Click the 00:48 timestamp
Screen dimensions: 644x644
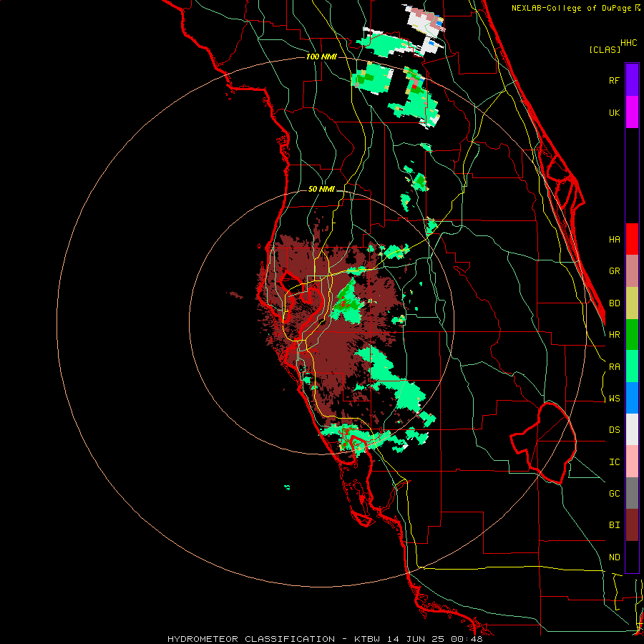[469, 639]
